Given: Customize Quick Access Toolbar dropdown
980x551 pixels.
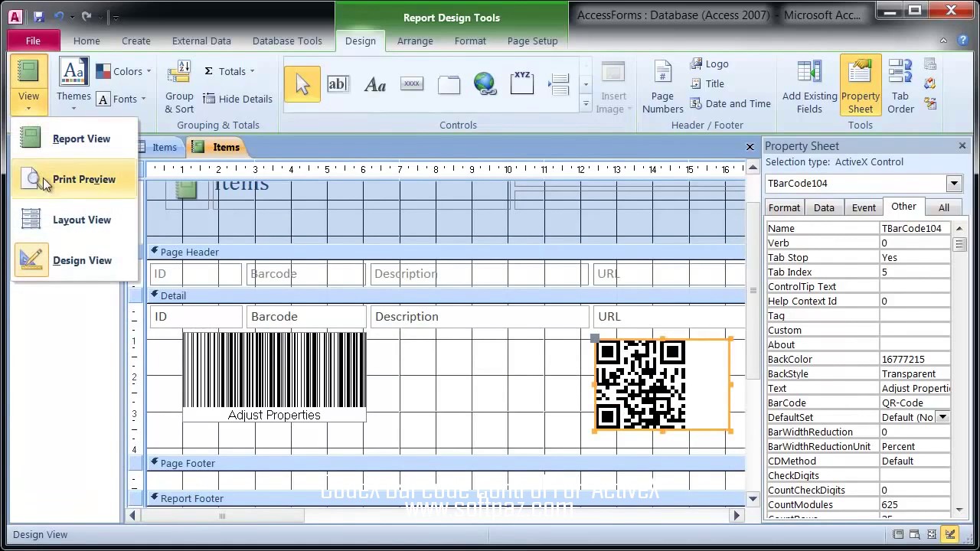Looking at the screenshot, I should [x=116, y=16].
